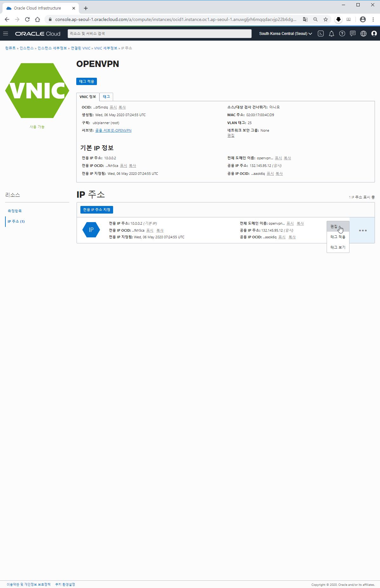Click the browser back arrow
The image size is (380, 588).
point(7,19)
